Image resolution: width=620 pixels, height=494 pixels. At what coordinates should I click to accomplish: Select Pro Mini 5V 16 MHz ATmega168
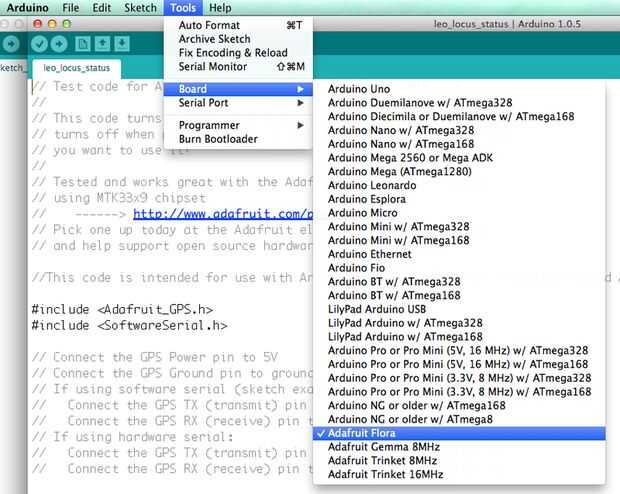459,364
